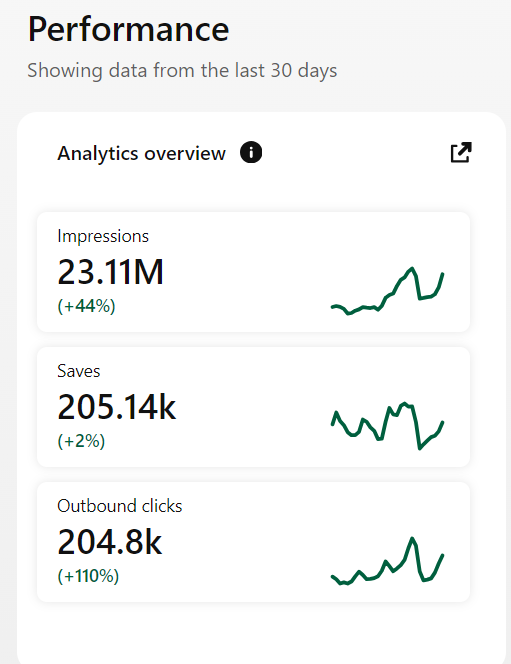Click the Saves sparkline chart

(387, 426)
